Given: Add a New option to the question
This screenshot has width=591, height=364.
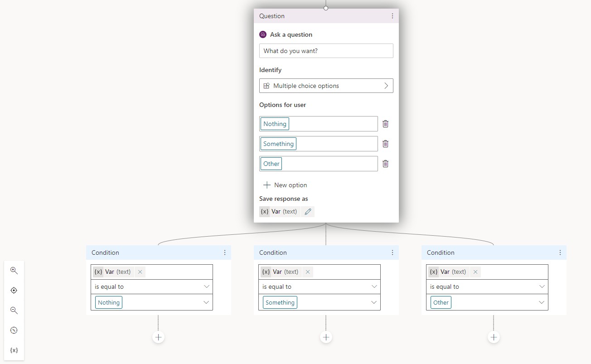Looking at the screenshot, I should [x=286, y=185].
